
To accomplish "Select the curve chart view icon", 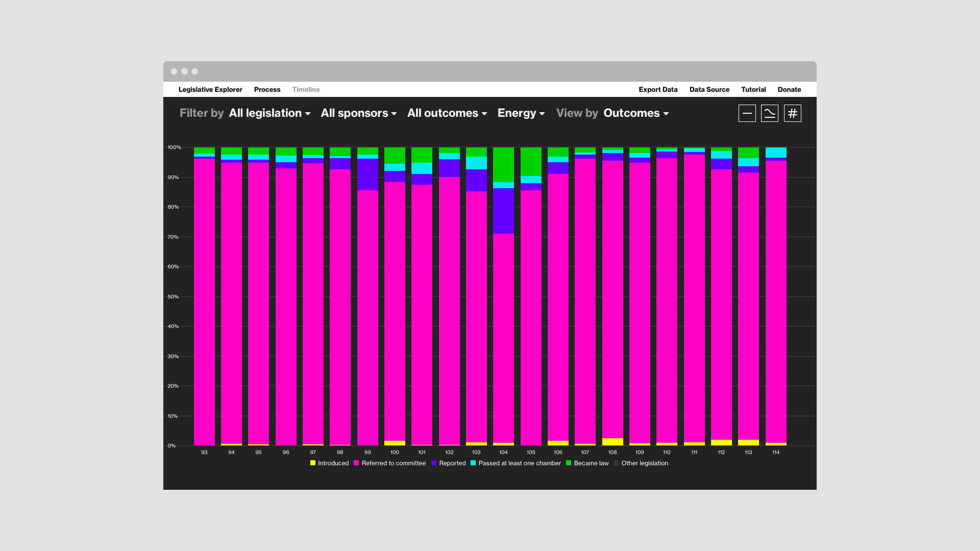I will (x=770, y=113).
